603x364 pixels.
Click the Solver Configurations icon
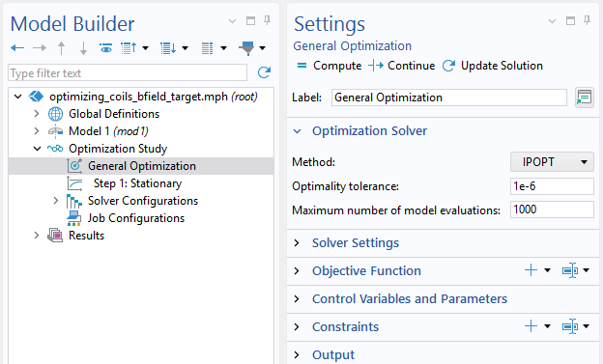pos(74,201)
